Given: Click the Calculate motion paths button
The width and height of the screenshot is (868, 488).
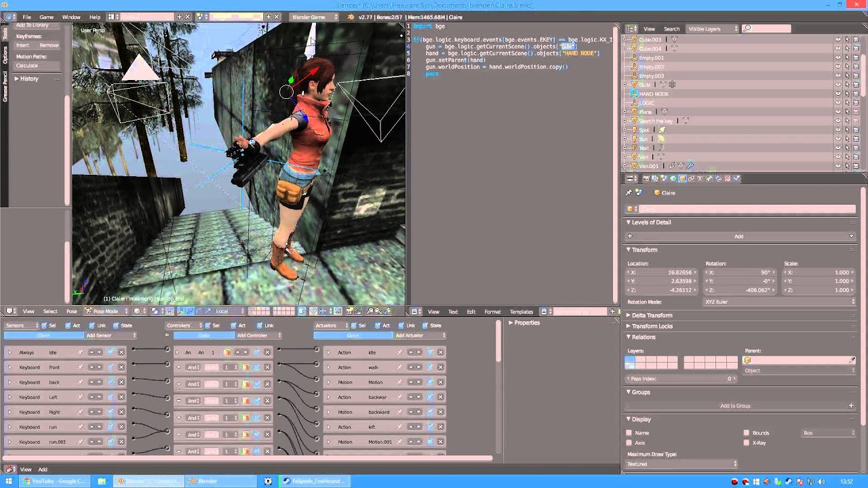Looking at the screenshot, I should (x=35, y=66).
